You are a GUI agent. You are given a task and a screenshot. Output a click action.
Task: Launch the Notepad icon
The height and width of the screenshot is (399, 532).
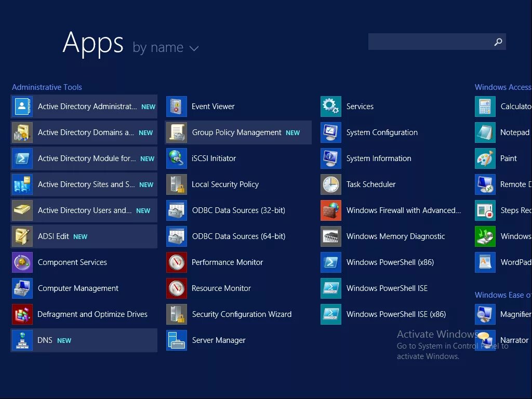click(x=485, y=132)
